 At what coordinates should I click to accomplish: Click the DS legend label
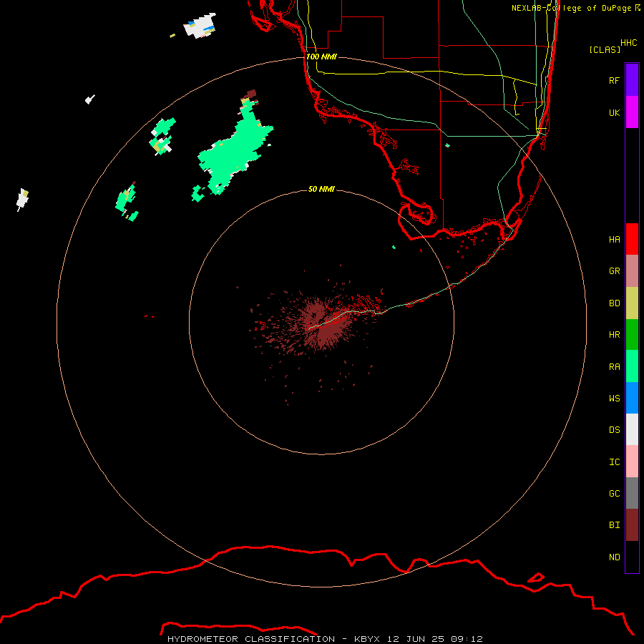point(615,429)
